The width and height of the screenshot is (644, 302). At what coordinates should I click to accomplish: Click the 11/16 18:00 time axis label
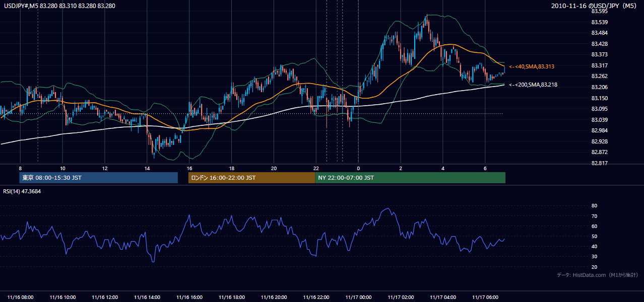(232, 297)
